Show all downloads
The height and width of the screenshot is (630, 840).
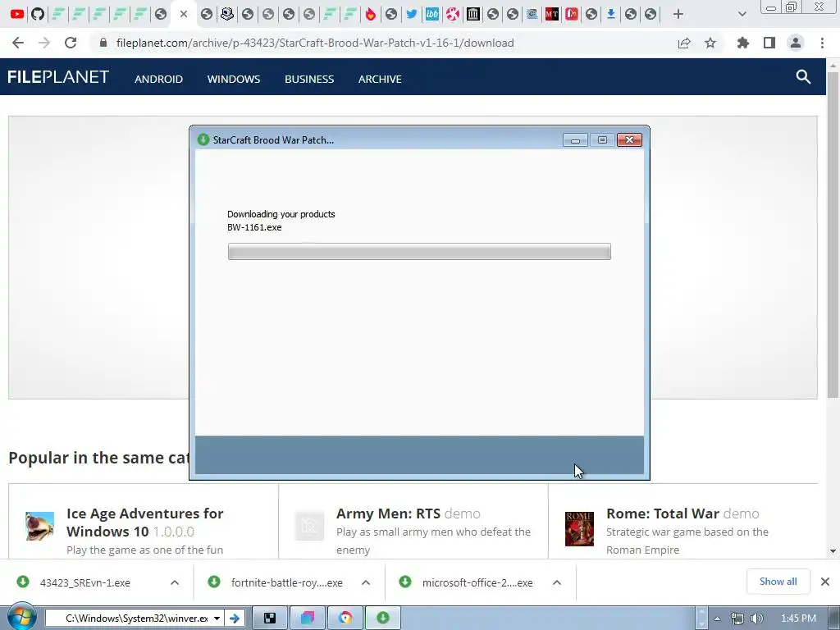pos(778,582)
